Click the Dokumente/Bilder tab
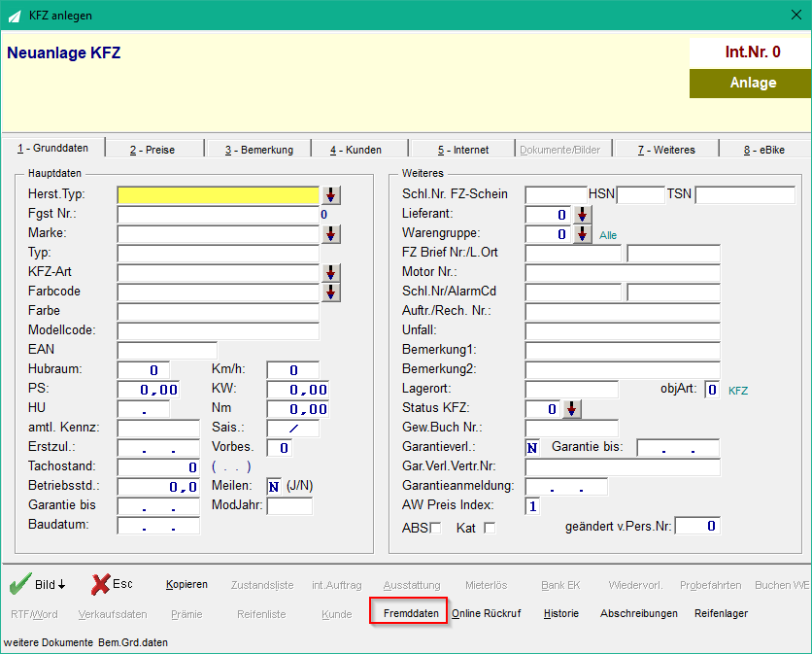The height and width of the screenshot is (654, 812). [559, 150]
